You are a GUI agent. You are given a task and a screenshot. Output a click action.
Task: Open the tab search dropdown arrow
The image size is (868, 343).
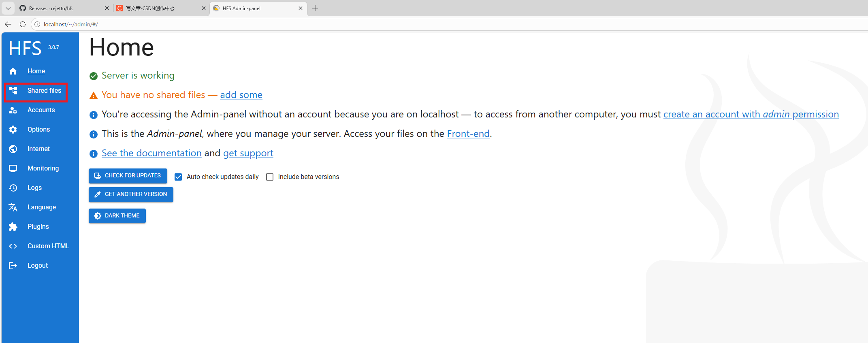(x=8, y=8)
